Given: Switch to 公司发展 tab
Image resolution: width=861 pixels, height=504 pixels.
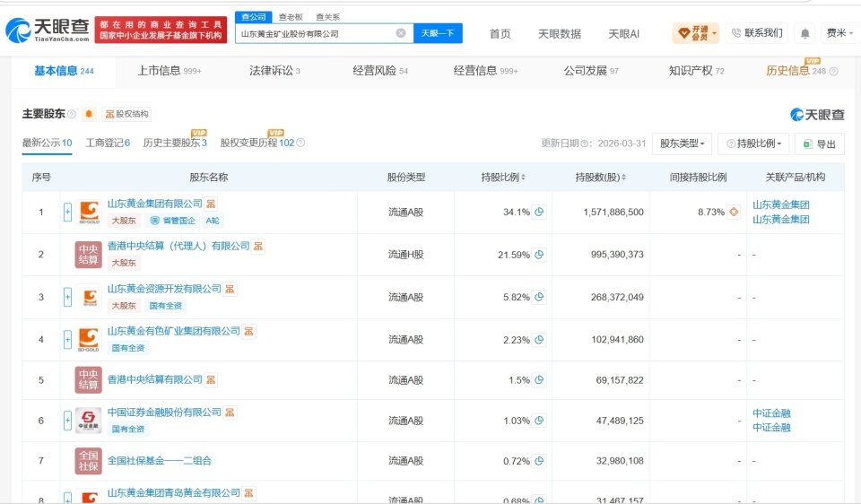Looking at the screenshot, I should click(591, 71).
